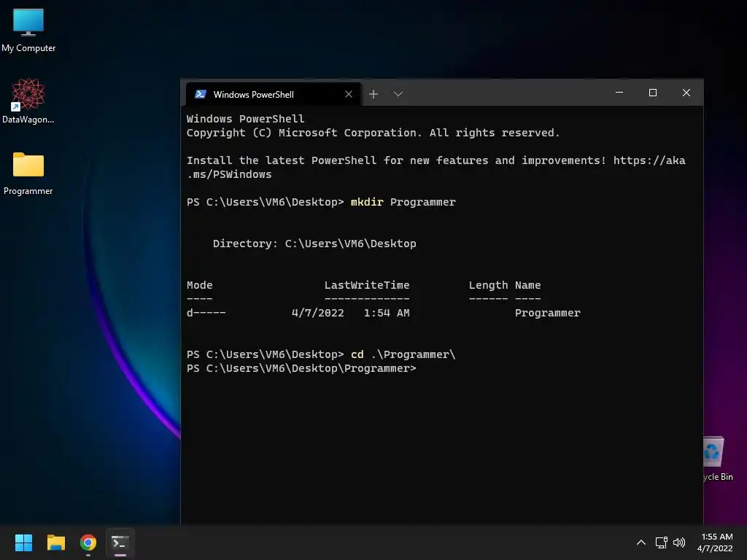Viewport: 747px width, 560px height.
Task: Maximize the Terminal window
Action: pyautogui.click(x=653, y=93)
